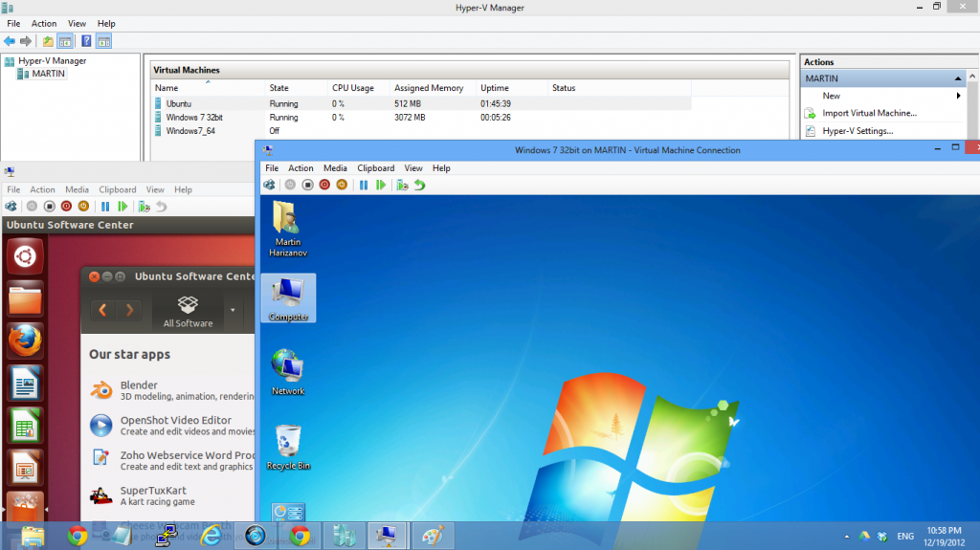
Task: Sort virtual machines by Assigned Memory column
Action: coord(433,88)
